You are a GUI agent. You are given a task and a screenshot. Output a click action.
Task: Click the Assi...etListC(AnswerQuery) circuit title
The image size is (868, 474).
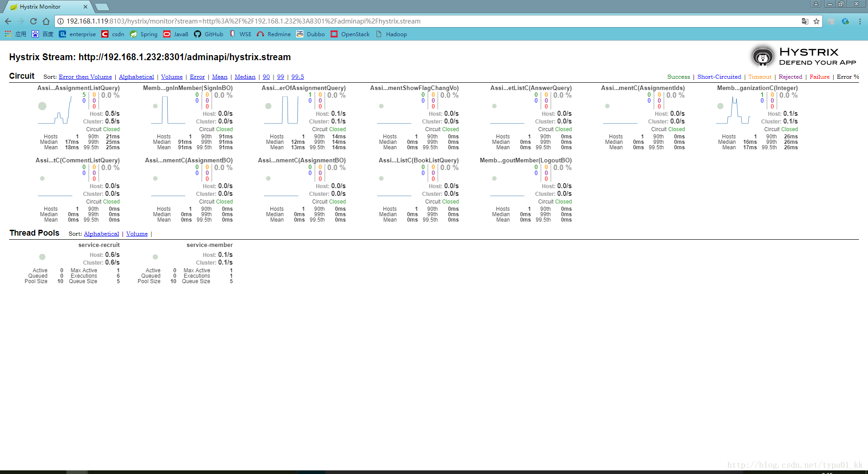point(531,88)
